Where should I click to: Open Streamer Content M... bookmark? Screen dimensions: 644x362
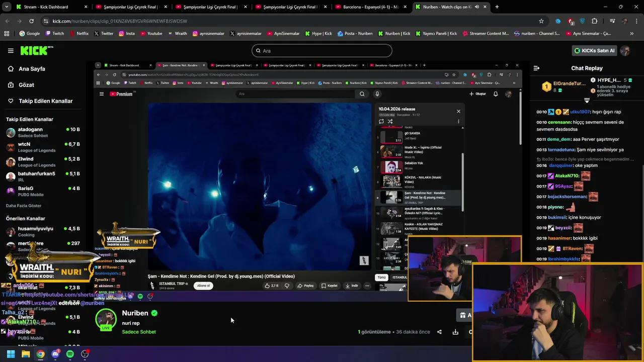pyautogui.click(x=485, y=34)
